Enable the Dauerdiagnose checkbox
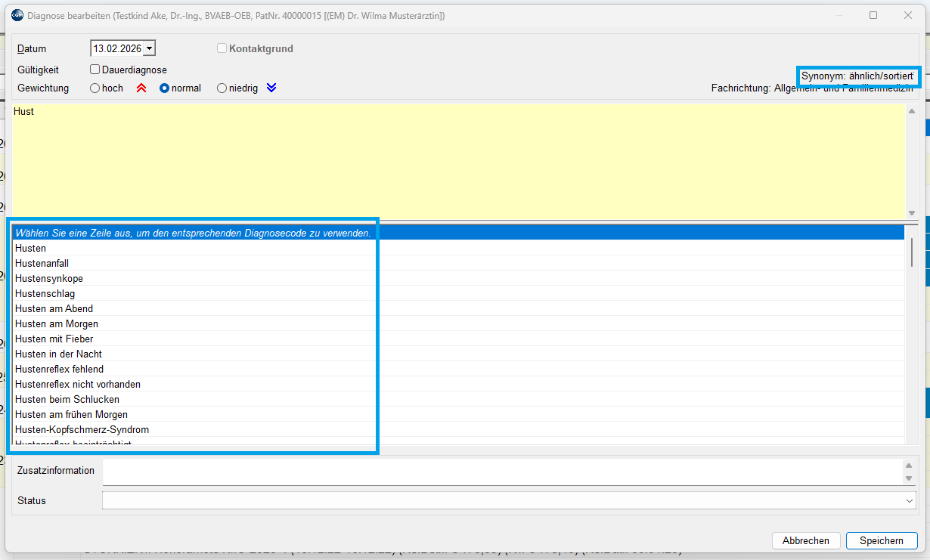This screenshot has width=930, height=560. (x=95, y=70)
